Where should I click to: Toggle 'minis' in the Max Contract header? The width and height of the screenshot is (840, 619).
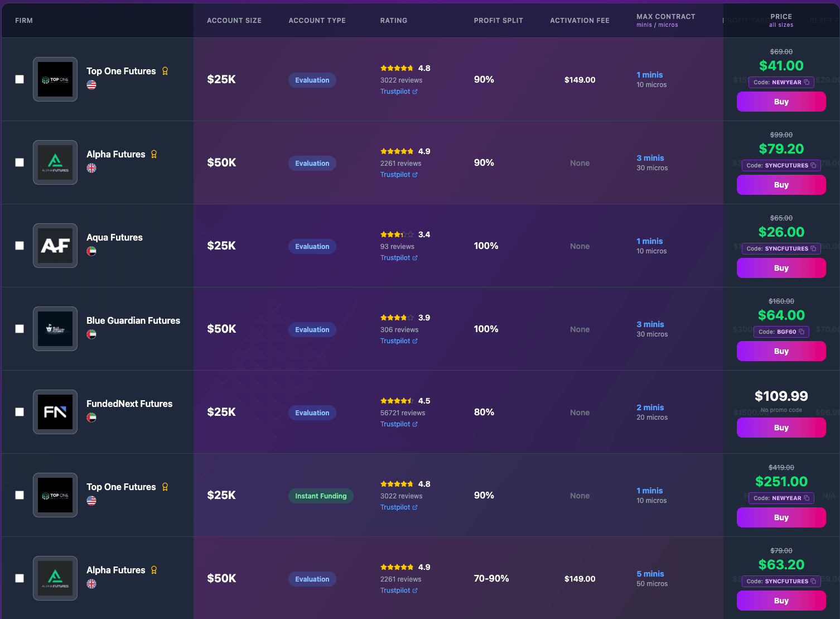(x=644, y=25)
